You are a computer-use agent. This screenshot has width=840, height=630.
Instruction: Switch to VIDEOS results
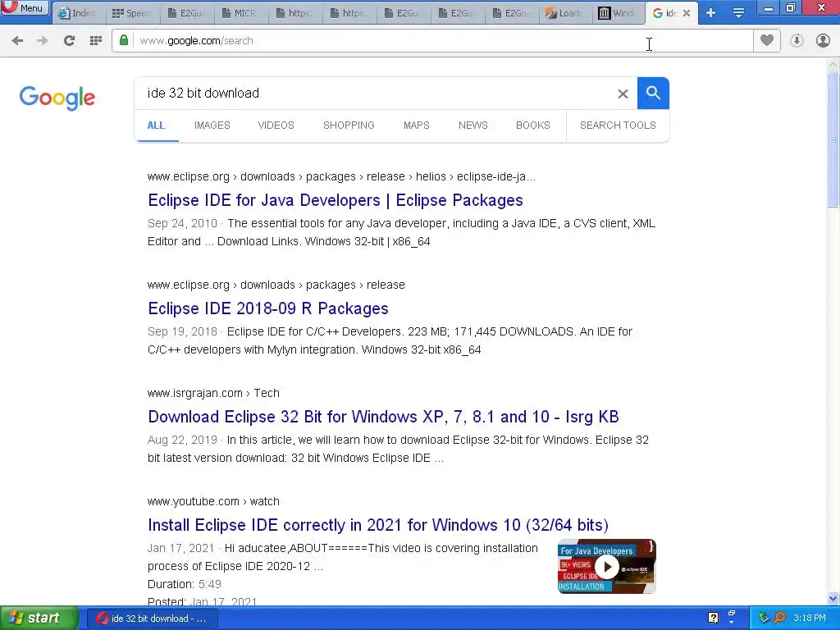276,126
